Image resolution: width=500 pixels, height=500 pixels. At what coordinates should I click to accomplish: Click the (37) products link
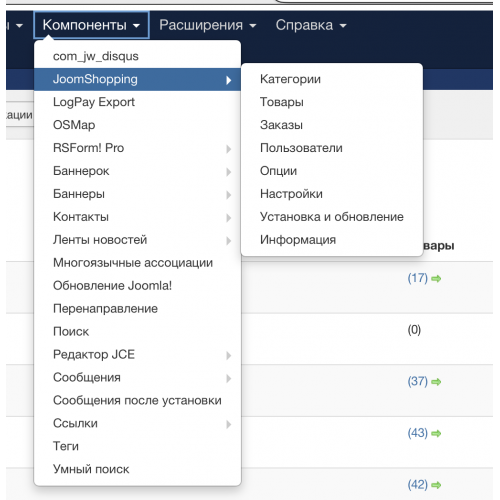pyautogui.click(x=417, y=382)
